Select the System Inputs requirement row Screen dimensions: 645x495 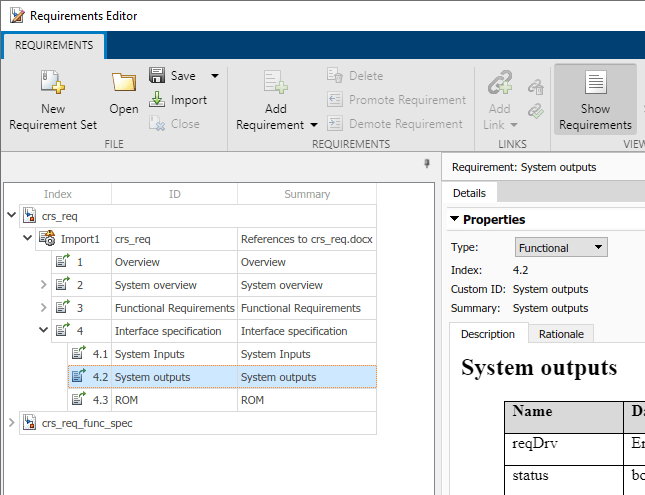[x=148, y=354]
